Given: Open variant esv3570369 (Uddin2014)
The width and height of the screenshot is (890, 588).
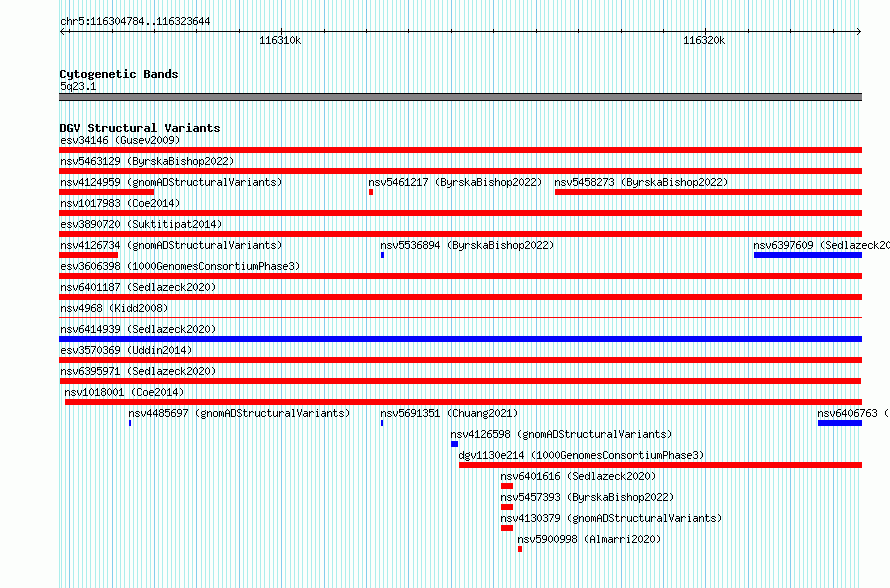Looking at the screenshot, I should pos(126,350).
